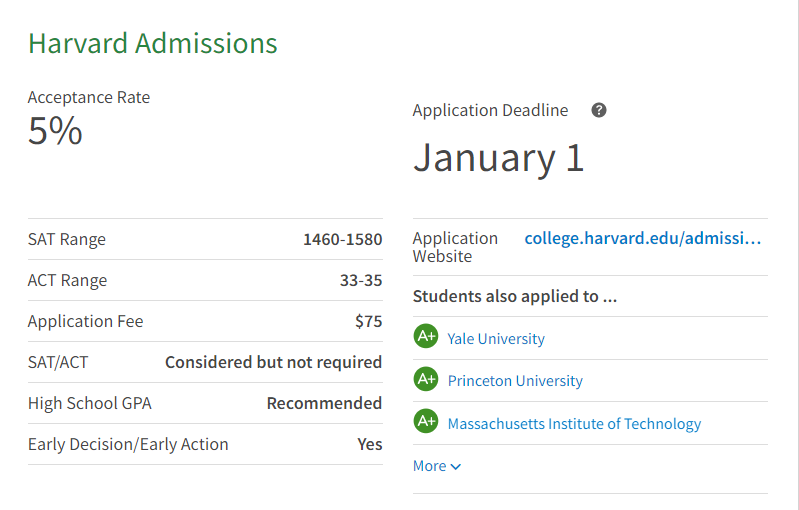Click the SAT Range value 1460-1580
The height and width of the screenshot is (510, 799).
tap(342, 240)
